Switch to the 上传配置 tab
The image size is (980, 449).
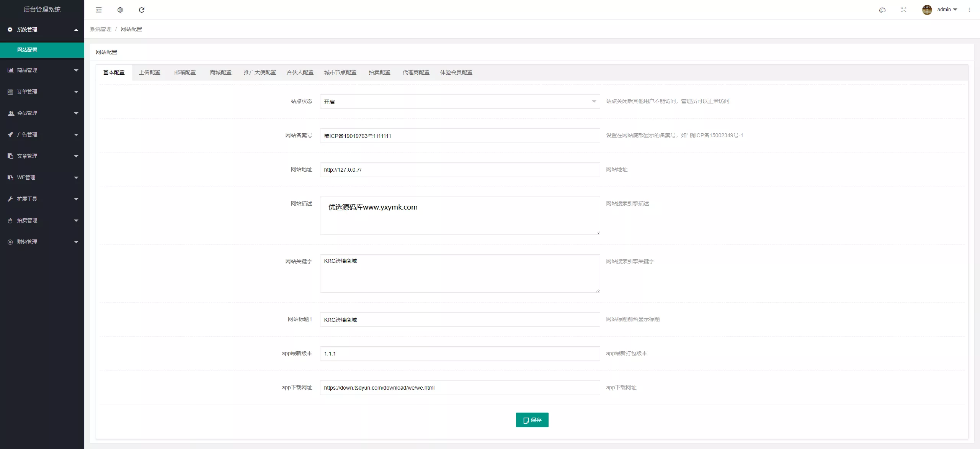149,72
